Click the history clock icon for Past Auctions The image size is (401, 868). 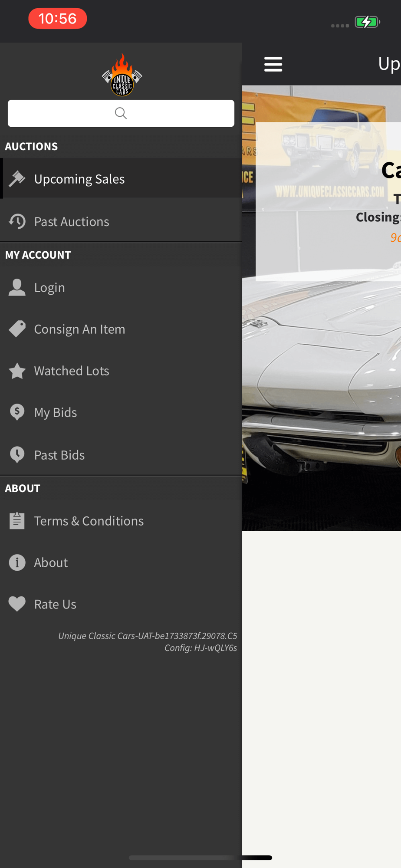click(17, 221)
